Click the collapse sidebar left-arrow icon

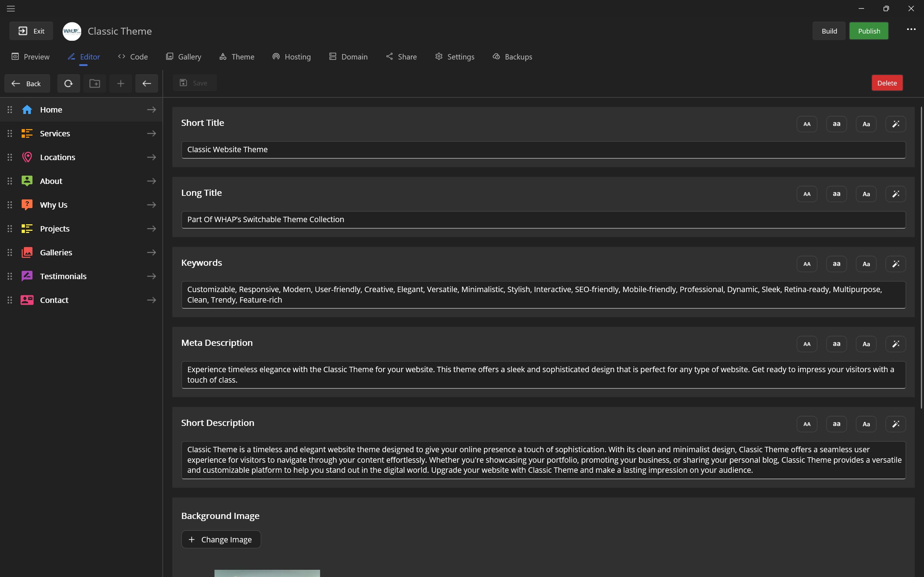pyautogui.click(x=147, y=84)
